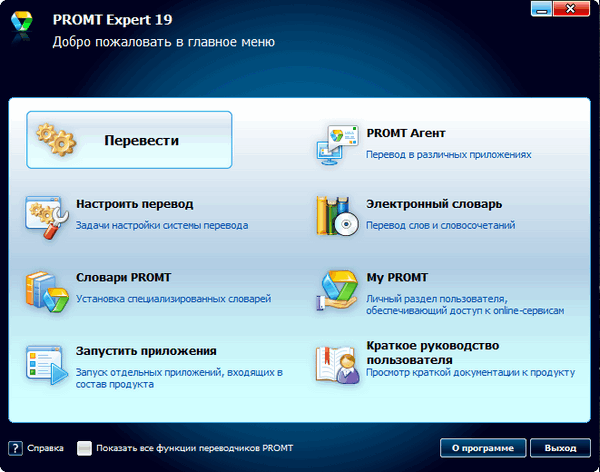Click the PROMT Агент speech-bubble monitor icon

(338, 144)
